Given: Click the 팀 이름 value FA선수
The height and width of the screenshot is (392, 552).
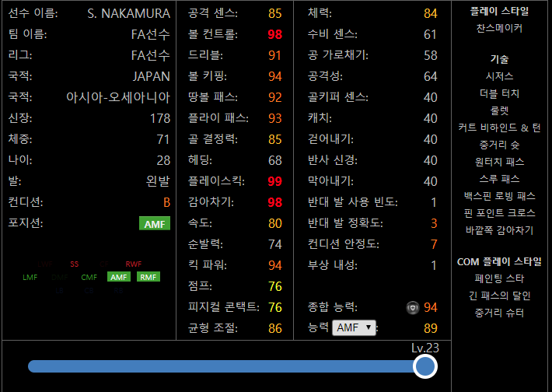Looking at the screenshot, I should [x=151, y=34].
